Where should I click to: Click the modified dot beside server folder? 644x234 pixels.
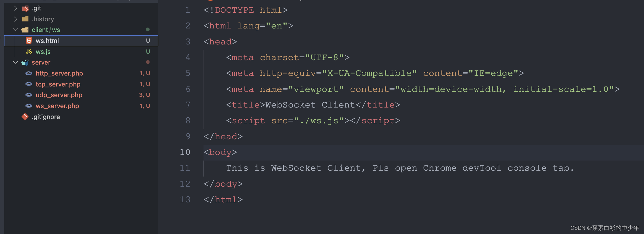tap(148, 62)
